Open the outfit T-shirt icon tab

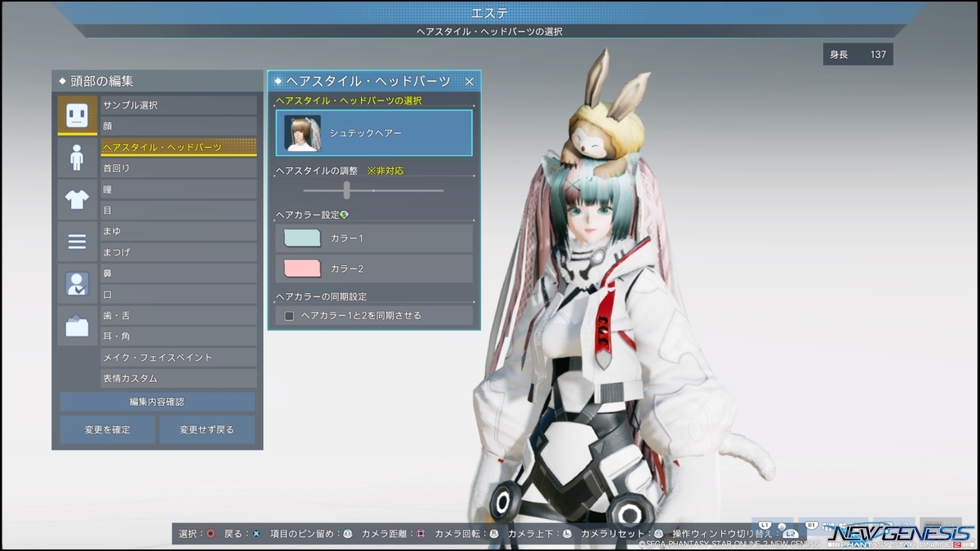click(x=77, y=199)
